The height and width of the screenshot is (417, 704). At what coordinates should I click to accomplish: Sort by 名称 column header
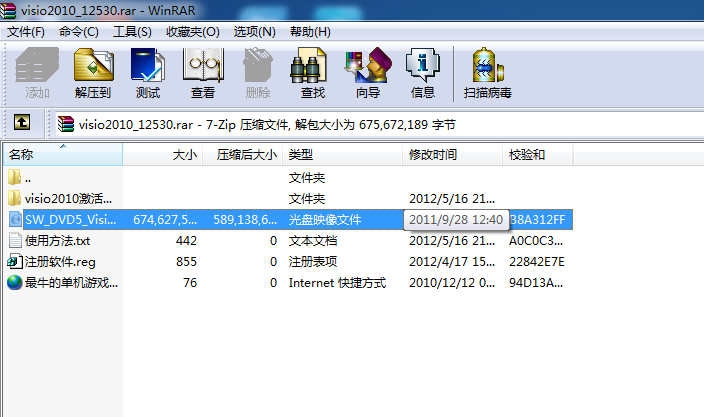click(63, 155)
